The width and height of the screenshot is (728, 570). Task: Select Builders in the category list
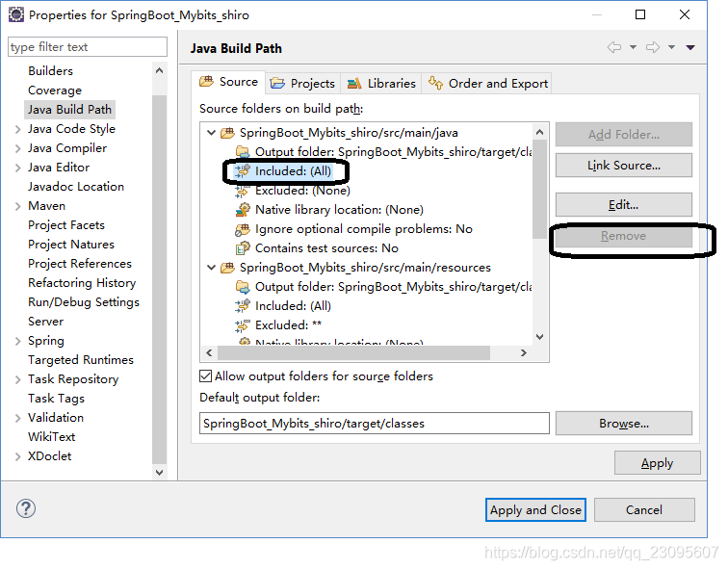51,71
